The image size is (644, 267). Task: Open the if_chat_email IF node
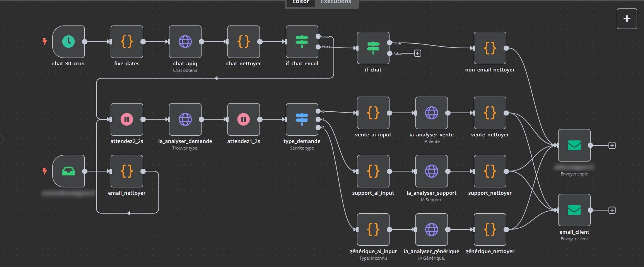(x=302, y=42)
